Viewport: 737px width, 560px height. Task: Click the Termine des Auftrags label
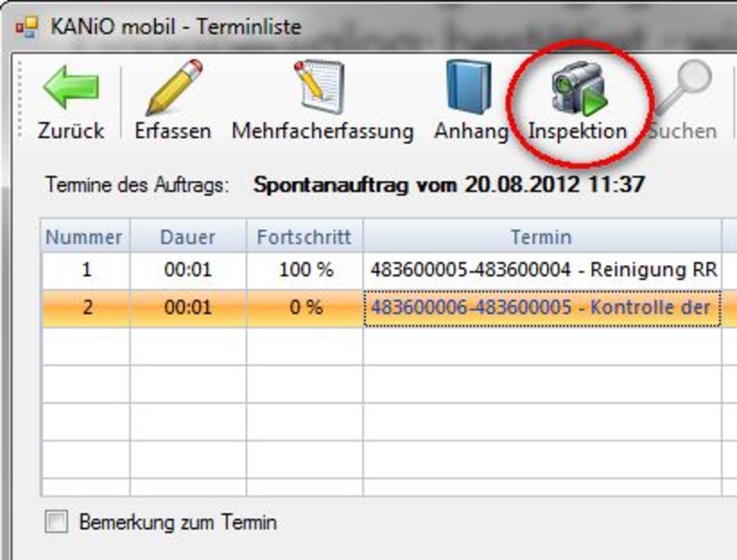tap(137, 185)
